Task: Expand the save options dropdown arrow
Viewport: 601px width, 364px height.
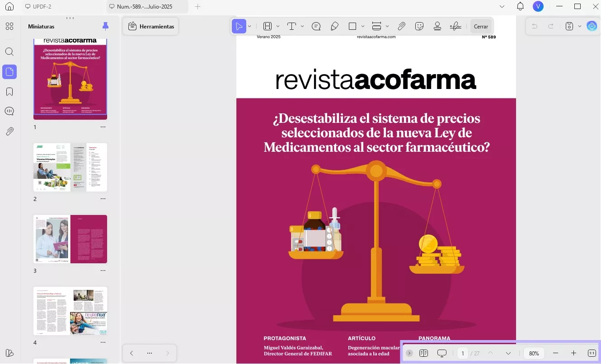Action: (x=580, y=26)
